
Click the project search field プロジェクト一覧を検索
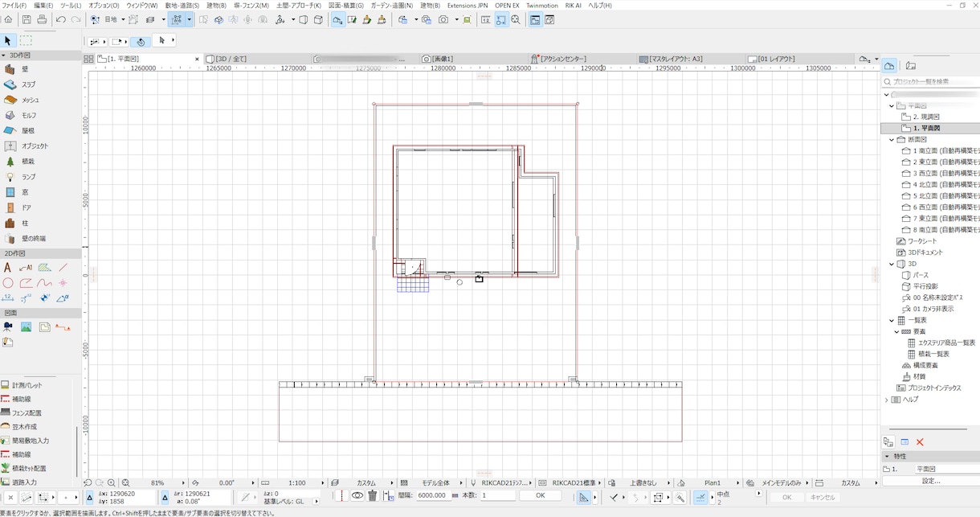coord(931,81)
